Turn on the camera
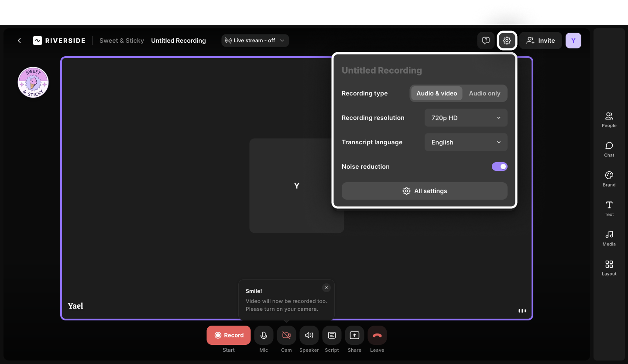This screenshot has width=628, height=364. [x=286, y=335]
